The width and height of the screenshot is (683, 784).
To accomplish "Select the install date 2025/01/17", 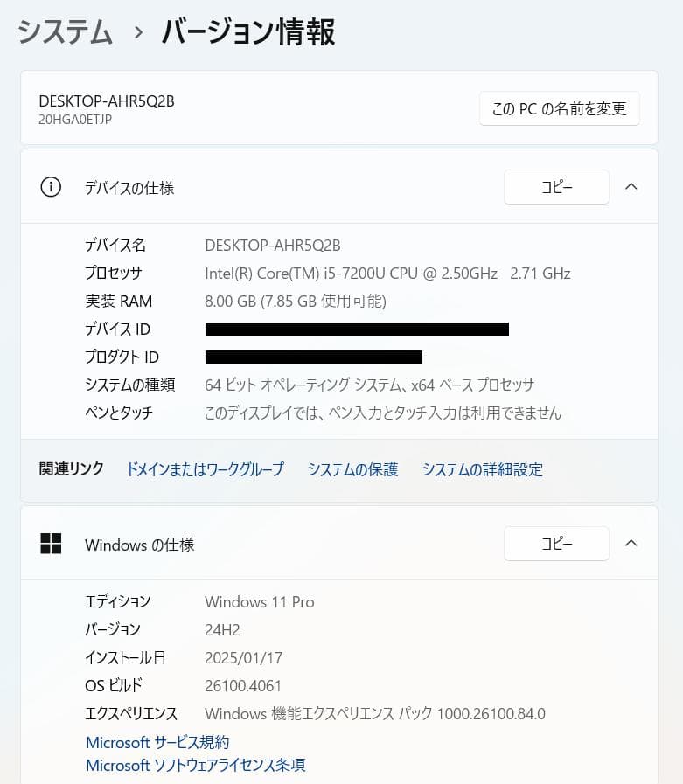I will coord(244,658).
